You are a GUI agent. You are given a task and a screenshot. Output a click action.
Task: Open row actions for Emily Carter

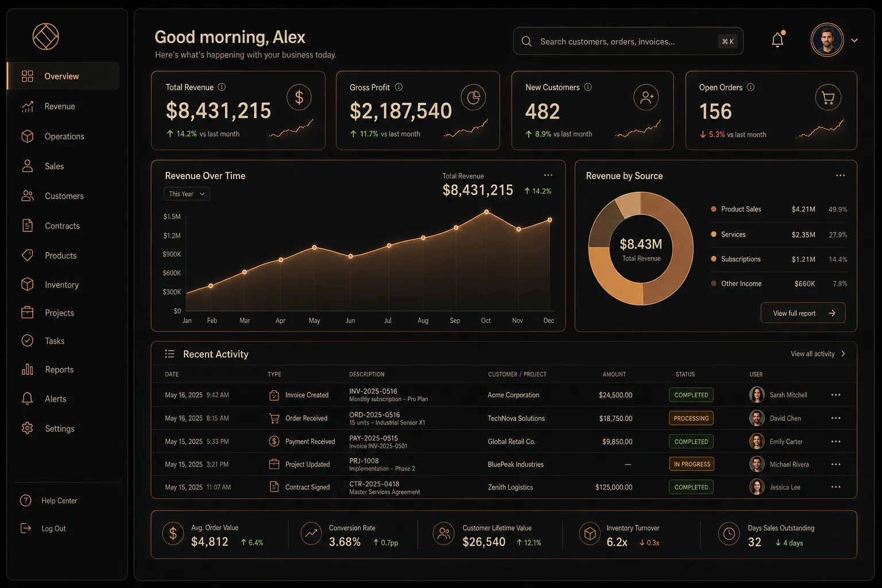[835, 442]
